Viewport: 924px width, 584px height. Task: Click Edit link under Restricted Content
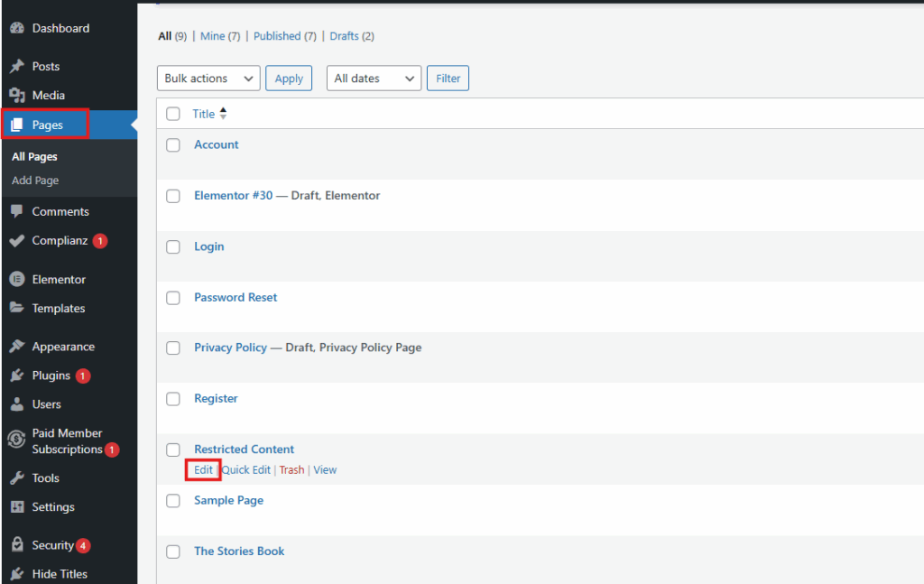pyautogui.click(x=203, y=470)
